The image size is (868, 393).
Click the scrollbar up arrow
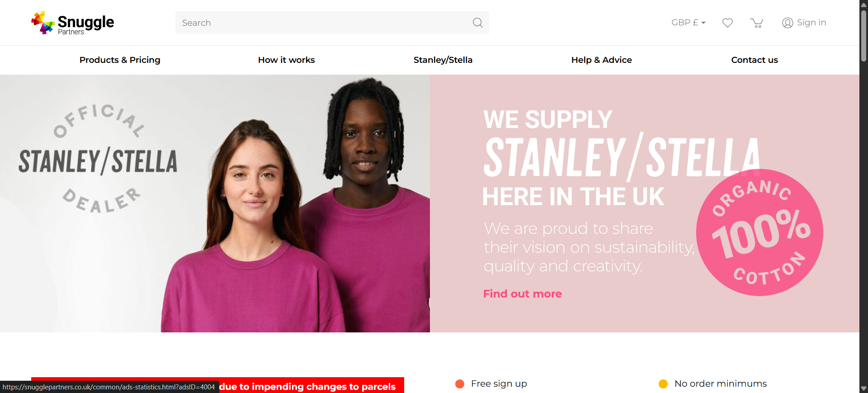[863, 5]
